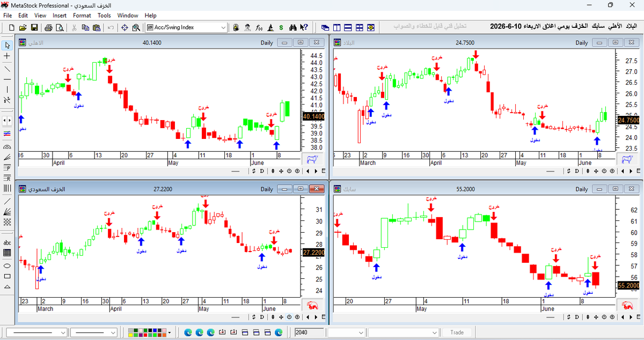644x340 pixels.
Task: Click the Trade button
Action: click(457, 332)
